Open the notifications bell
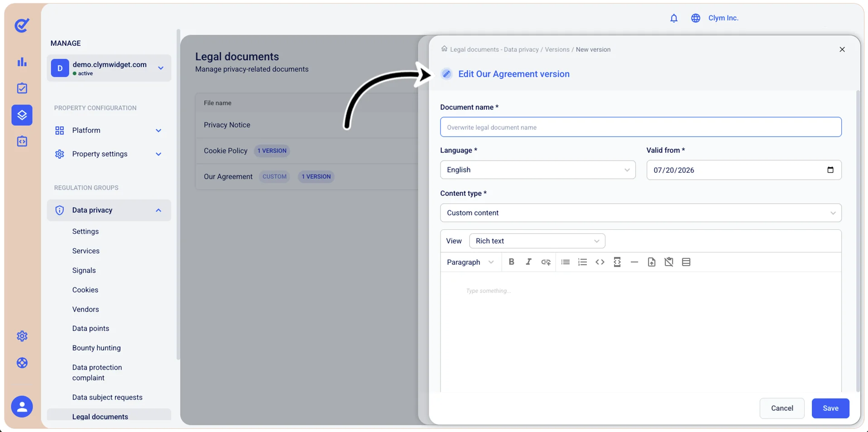 point(674,18)
